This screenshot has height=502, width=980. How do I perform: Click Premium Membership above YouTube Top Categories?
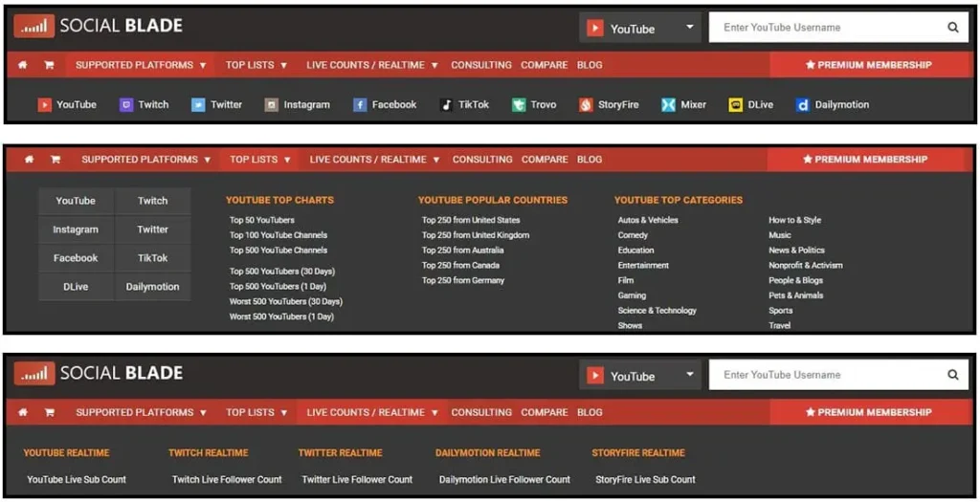(x=865, y=160)
